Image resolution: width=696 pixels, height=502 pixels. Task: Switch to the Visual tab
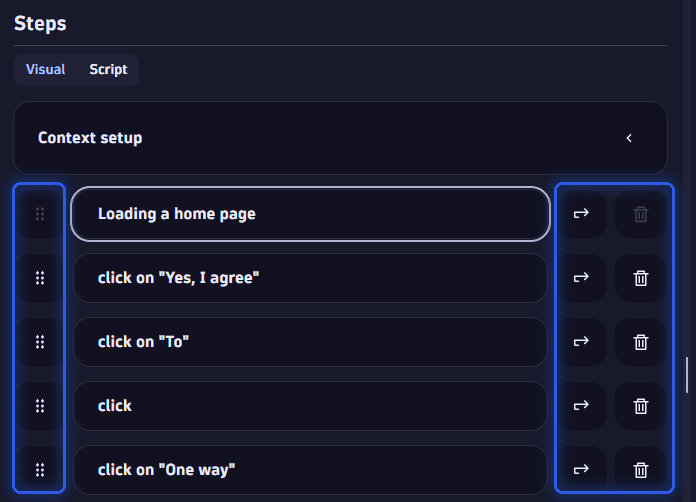pos(46,70)
